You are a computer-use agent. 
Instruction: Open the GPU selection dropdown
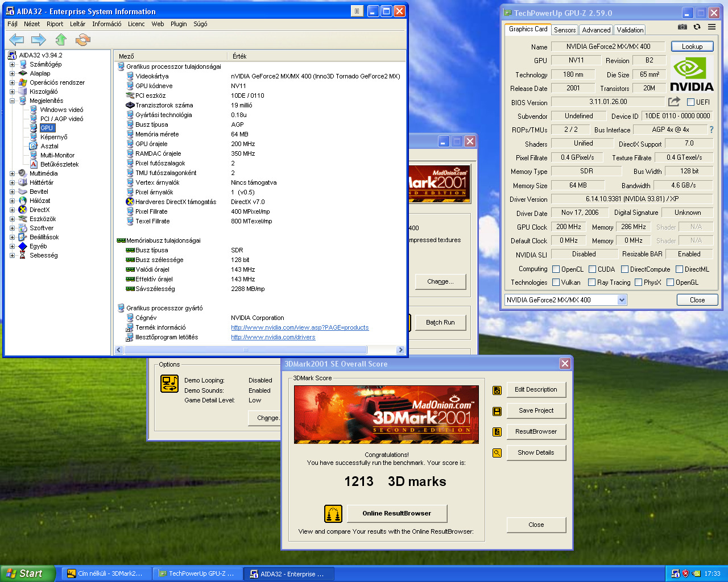(622, 300)
